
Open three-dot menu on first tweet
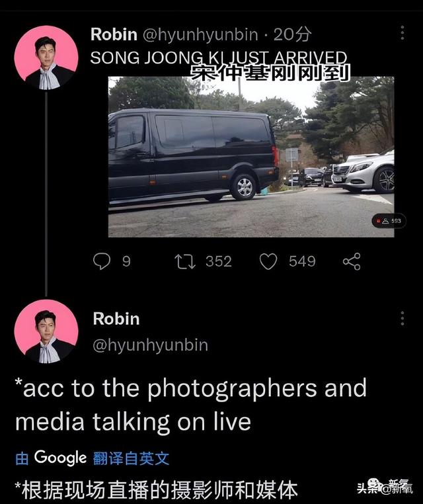click(x=403, y=33)
